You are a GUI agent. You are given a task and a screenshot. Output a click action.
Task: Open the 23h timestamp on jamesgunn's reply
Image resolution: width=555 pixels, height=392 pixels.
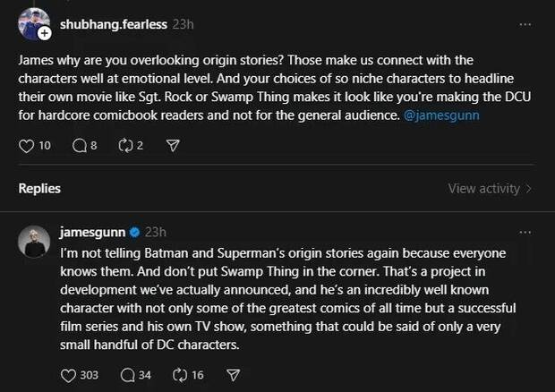[155, 232]
